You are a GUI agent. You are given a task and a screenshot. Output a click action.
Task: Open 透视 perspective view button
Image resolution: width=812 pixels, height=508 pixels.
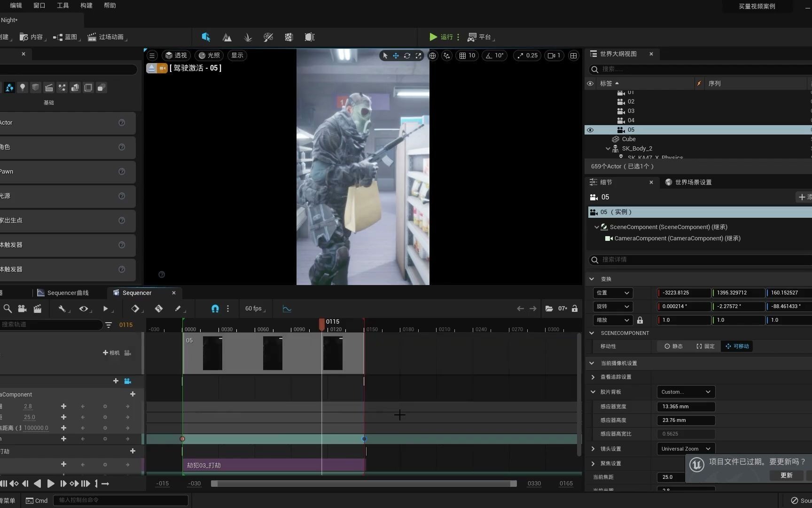176,56
